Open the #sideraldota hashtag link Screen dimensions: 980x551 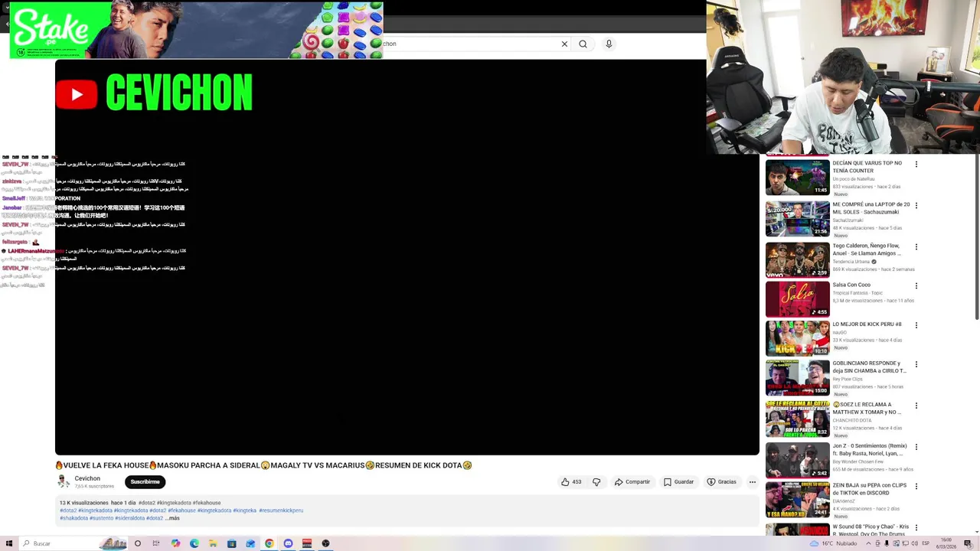point(130,518)
